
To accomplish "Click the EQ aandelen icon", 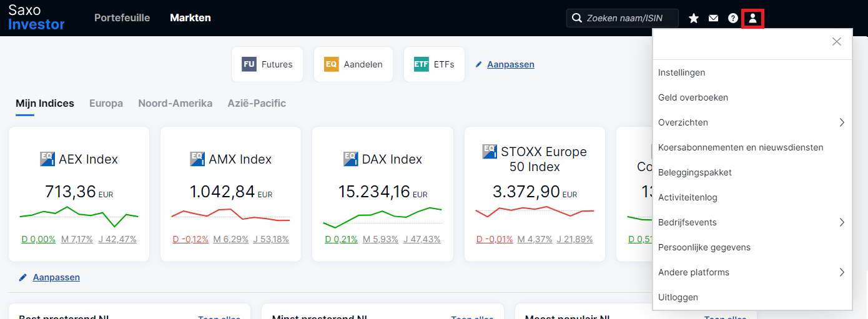I will (x=332, y=64).
